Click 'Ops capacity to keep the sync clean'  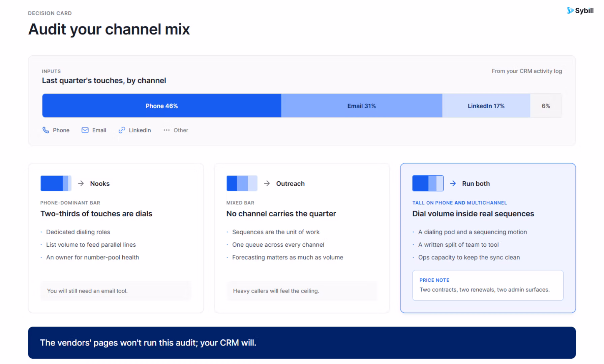(469, 257)
